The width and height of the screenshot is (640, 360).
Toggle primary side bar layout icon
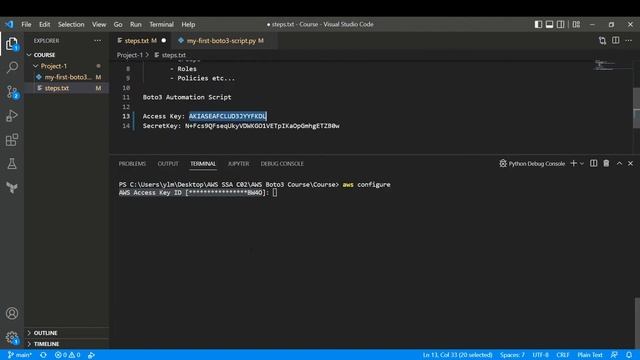(538, 24)
